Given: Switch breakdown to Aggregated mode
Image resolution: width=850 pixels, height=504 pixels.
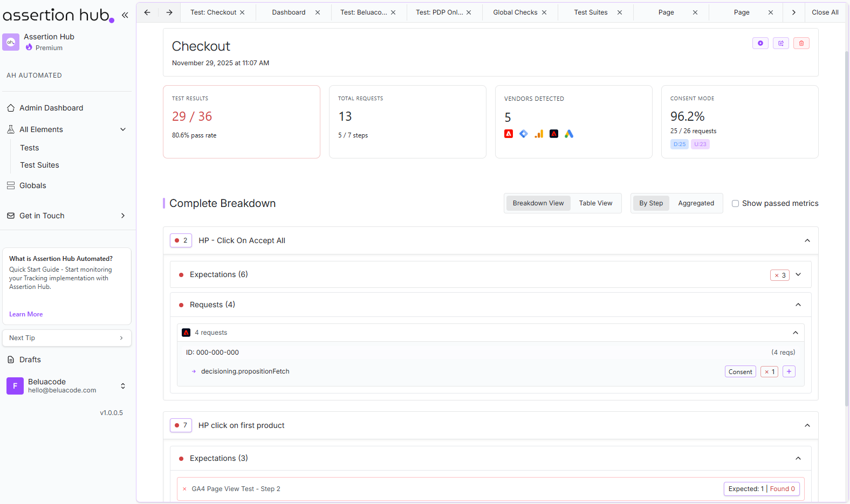Looking at the screenshot, I should [x=696, y=203].
